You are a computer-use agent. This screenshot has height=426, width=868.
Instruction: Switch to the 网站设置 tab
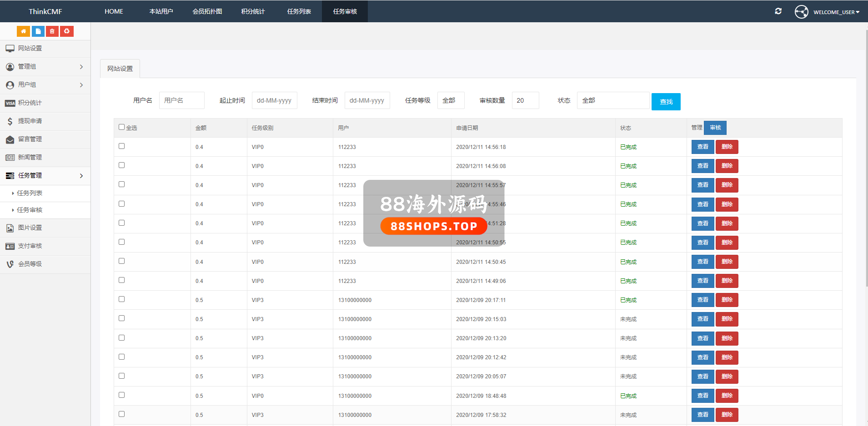click(120, 69)
